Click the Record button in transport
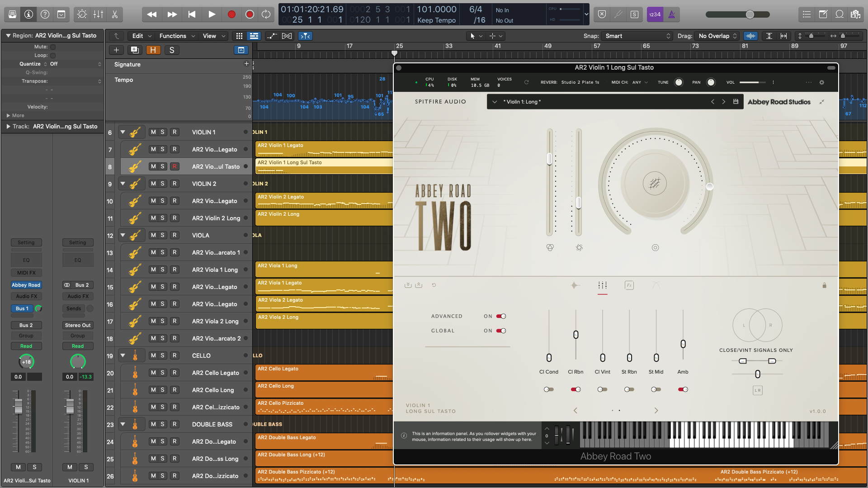Image resolution: width=868 pixels, height=488 pixels. tap(231, 14)
